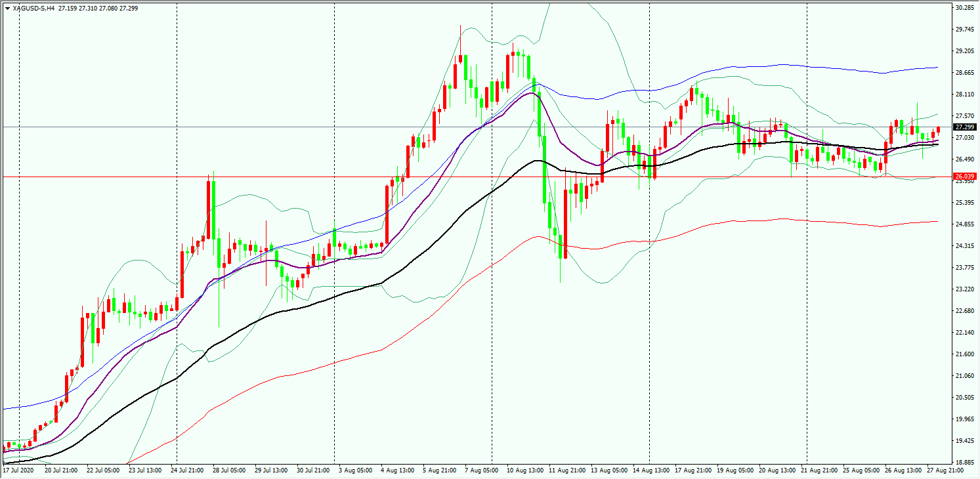
Task: Click the 22.680 price axis label
Action: pos(964,311)
